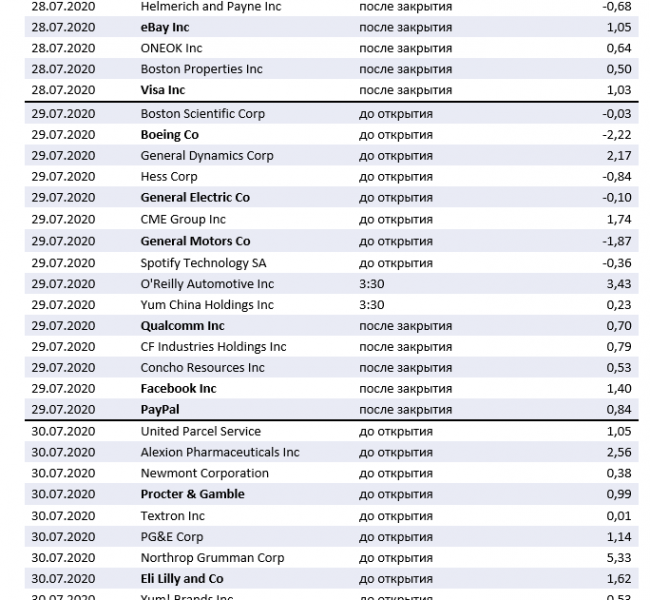Select 'до открытия' in Procter & Gamble row
650x600 pixels.
(396, 494)
